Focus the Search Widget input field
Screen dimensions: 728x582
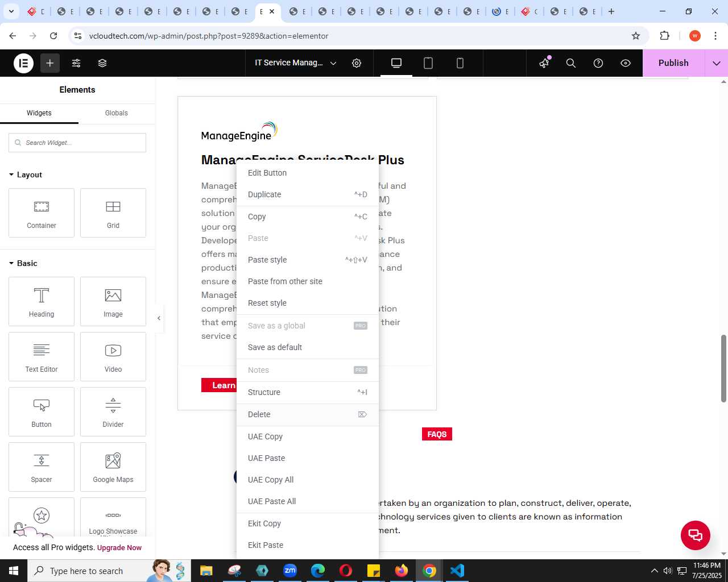tap(77, 143)
